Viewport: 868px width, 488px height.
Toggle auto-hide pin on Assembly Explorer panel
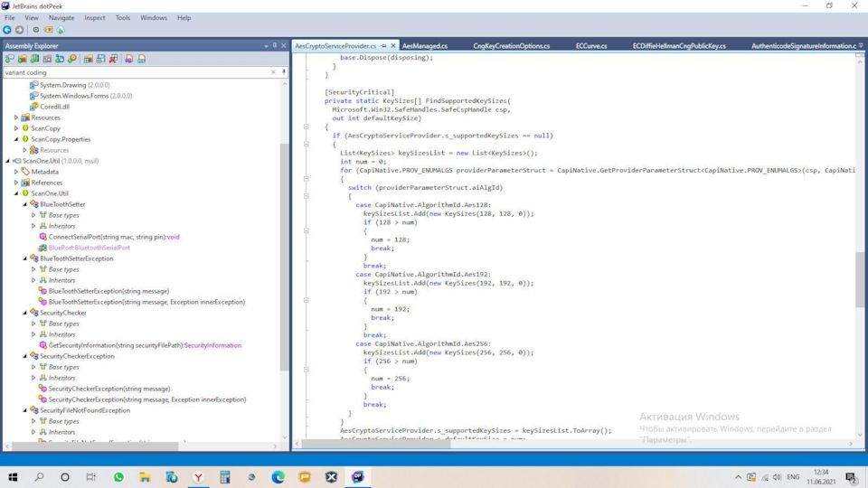tap(275, 46)
